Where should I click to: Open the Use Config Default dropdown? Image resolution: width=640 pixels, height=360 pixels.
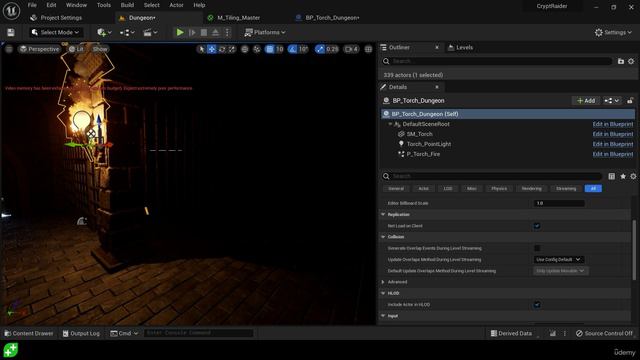pyautogui.click(x=558, y=260)
